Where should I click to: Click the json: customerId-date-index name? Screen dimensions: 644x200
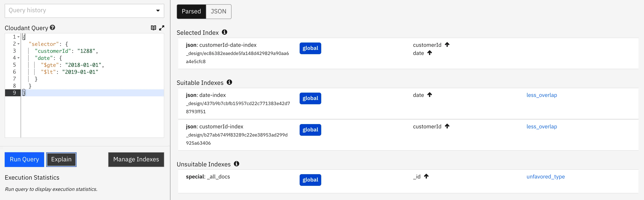pyautogui.click(x=221, y=45)
